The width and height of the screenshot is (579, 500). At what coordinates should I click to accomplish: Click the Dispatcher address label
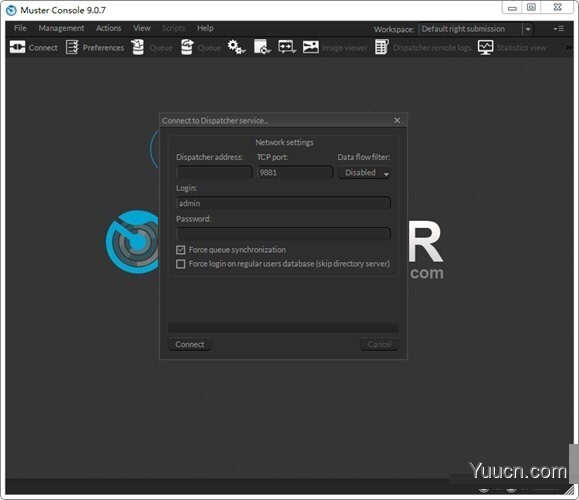point(209,157)
